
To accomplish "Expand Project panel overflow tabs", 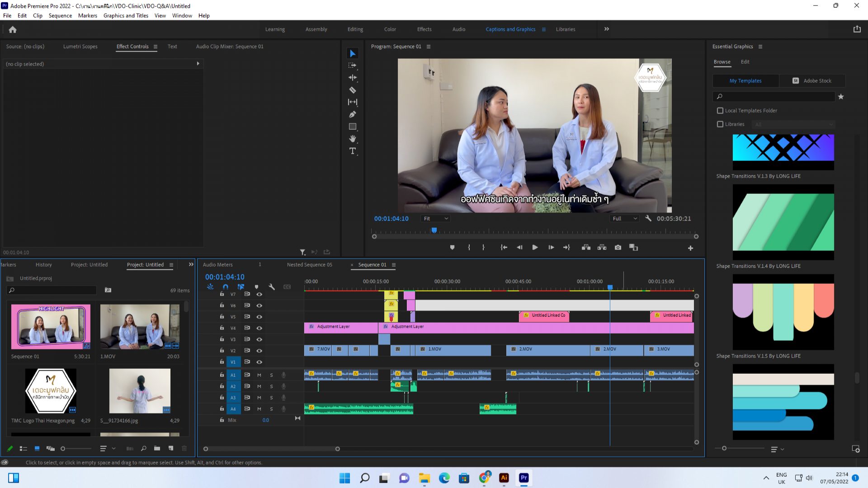I will point(191,265).
